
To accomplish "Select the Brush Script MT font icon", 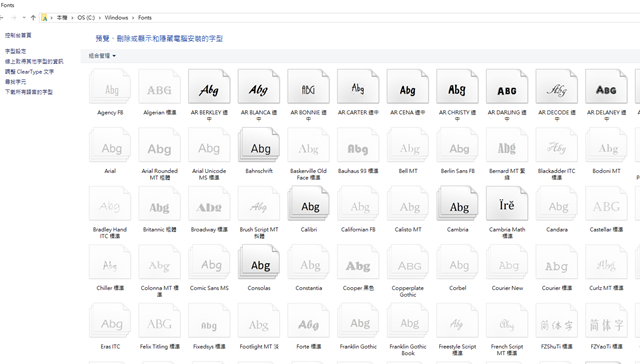I will 259,203.
